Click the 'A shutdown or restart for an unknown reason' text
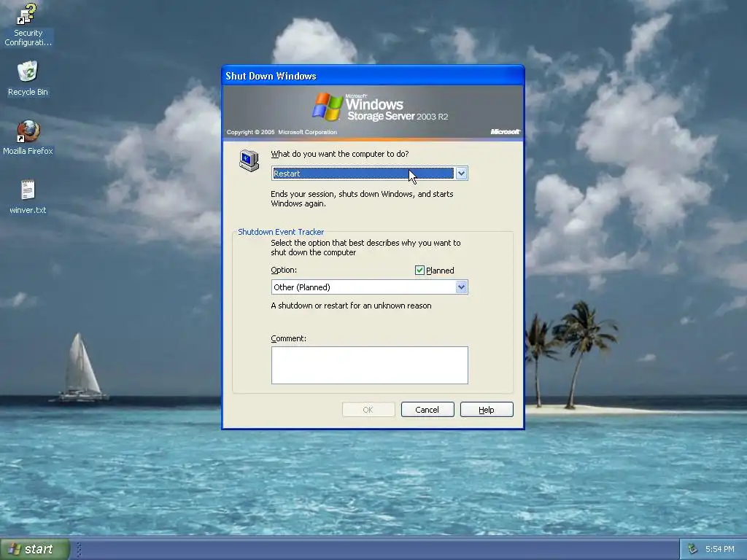Viewport: 747px width, 560px height. [351, 306]
